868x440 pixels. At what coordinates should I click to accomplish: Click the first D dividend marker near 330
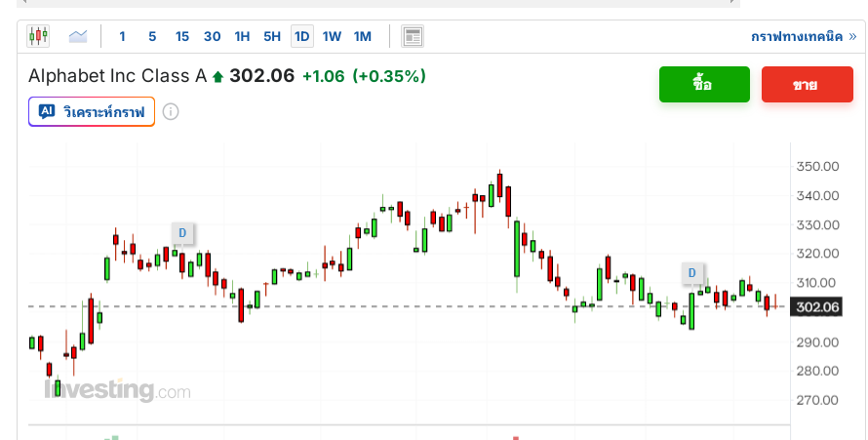click(x=182, y=233)
